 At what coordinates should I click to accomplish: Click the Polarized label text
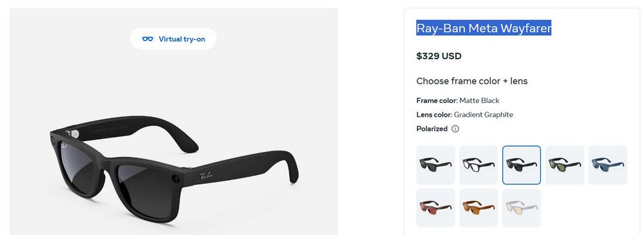pyautogui.click(x=431, y=129)
